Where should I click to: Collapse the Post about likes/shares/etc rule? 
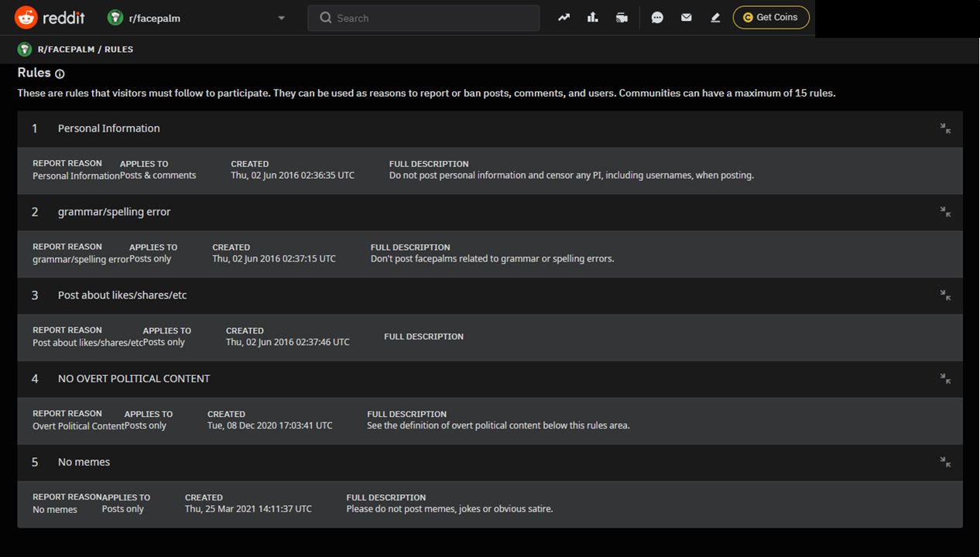(945, 296)
